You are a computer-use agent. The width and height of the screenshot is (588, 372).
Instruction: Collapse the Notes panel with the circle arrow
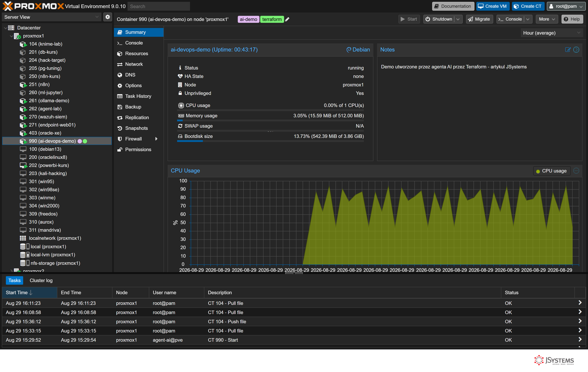576,50
